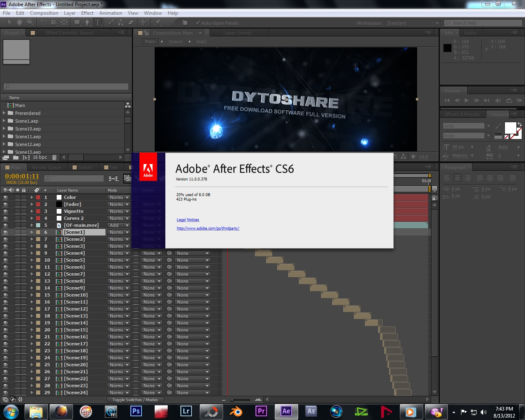Select the Puppet Pin tool
This screenshot has height=420, width=525.
tap(157, 22)
